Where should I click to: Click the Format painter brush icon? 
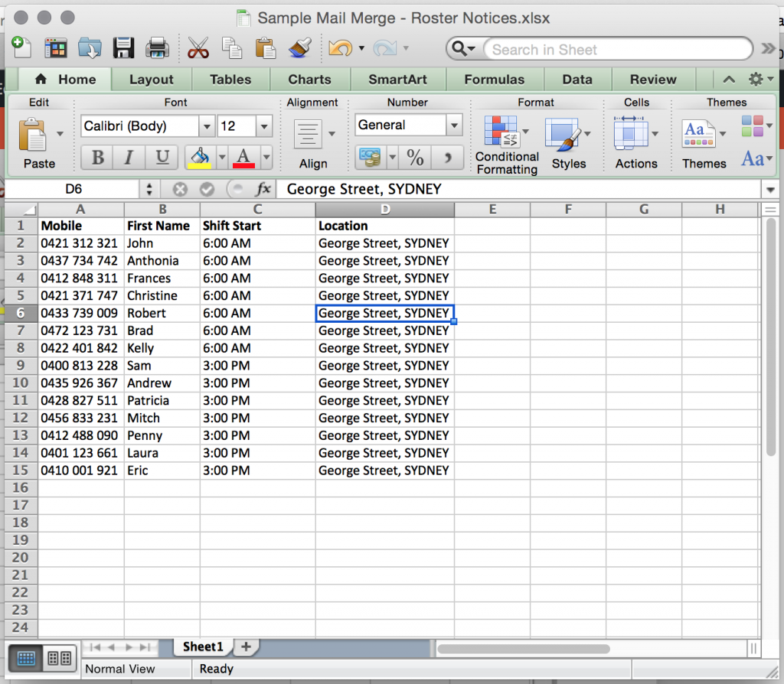299,48
